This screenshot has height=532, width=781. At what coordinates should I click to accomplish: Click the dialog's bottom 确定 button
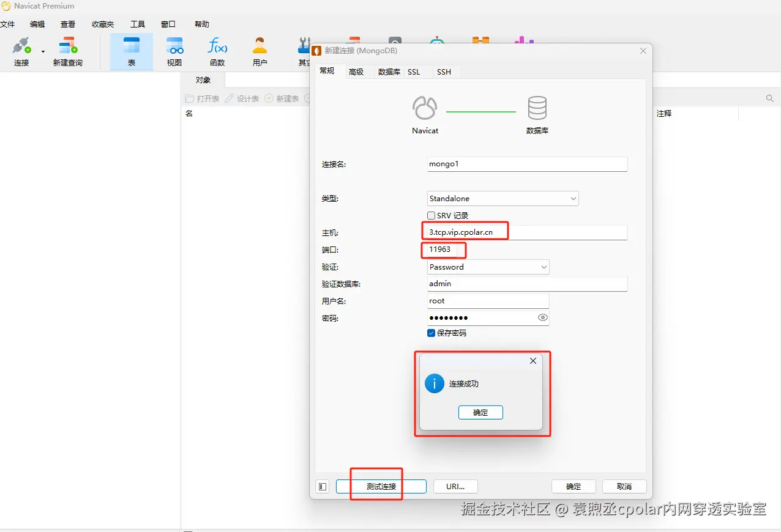coord(574,487)
